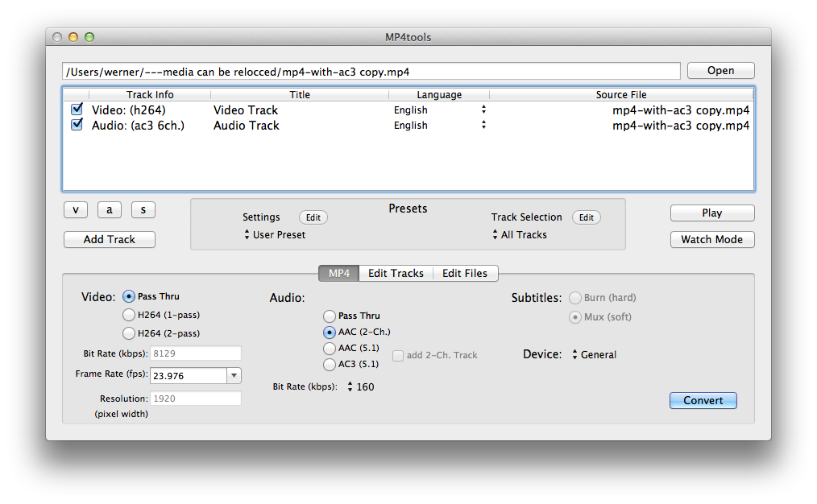The width and height of the screenshot is (817, 504).
Task: Select Video Pass Thru radio button
Action: coord(129,296)
